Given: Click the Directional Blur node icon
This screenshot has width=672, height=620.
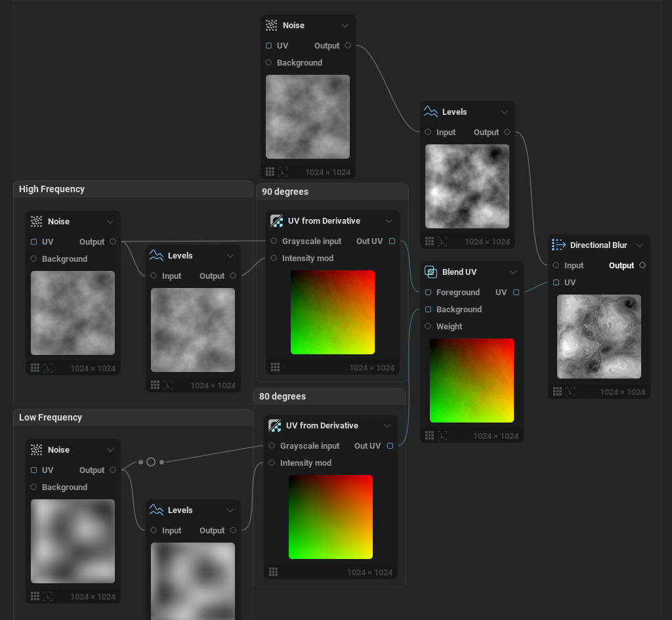Looking at the screenshot, I should (x=558, y=245).
